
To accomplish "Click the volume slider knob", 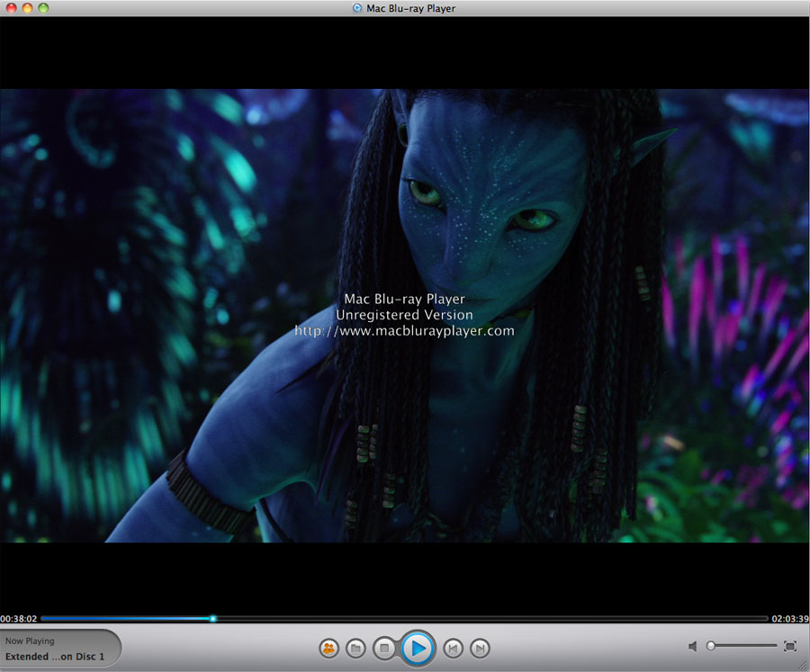I will click(711, 646).
